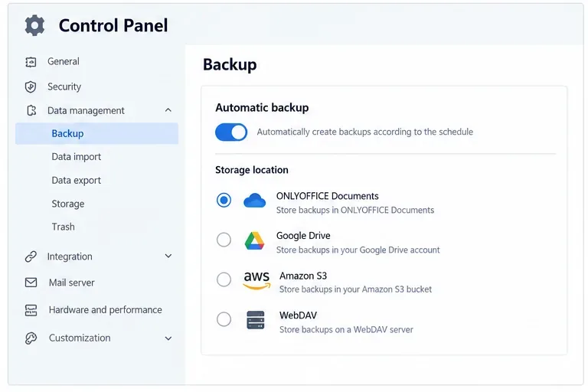This screenshot has width=588, height=392.
Task: Expand the Integration section chevron
Action: click(168, 256)
